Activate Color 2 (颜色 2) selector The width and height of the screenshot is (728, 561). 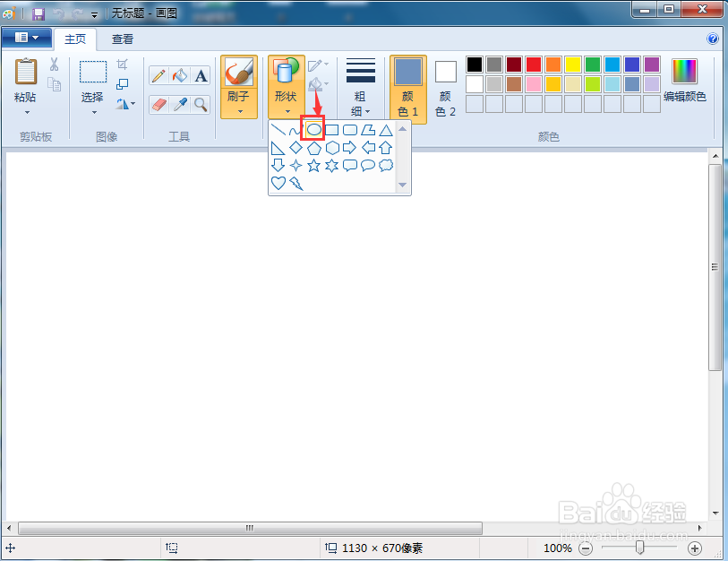(x=445, y=90)
